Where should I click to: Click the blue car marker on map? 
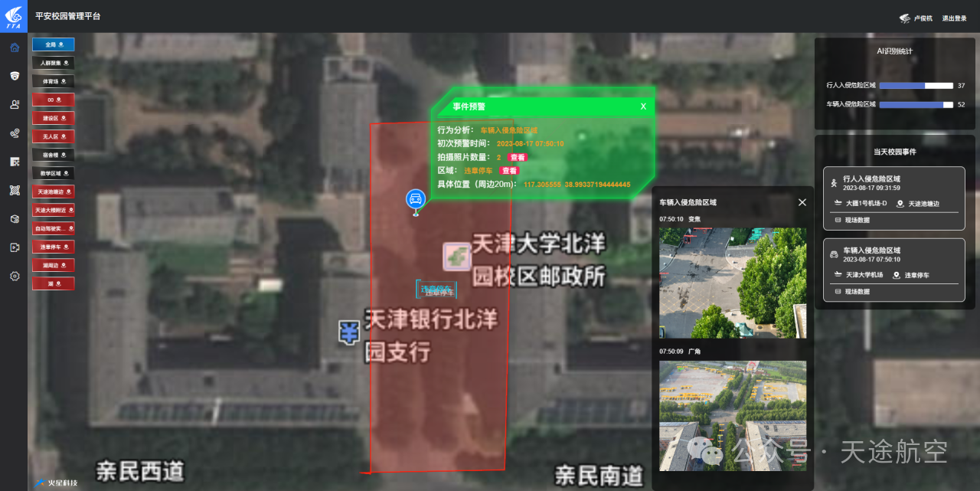click(x=415, y=199)
